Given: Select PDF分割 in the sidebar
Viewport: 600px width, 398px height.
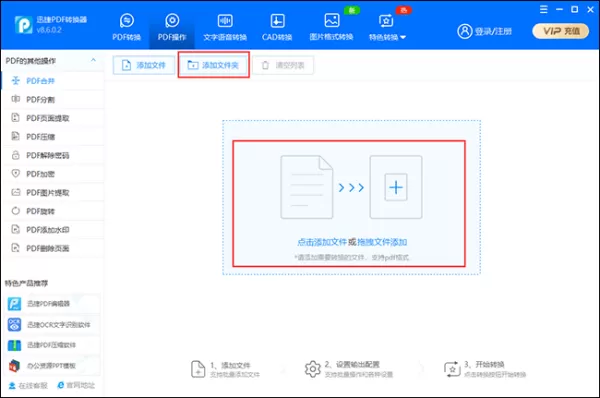Looking at the screenshot, I should pyautogui.click(x=53, y=100).
